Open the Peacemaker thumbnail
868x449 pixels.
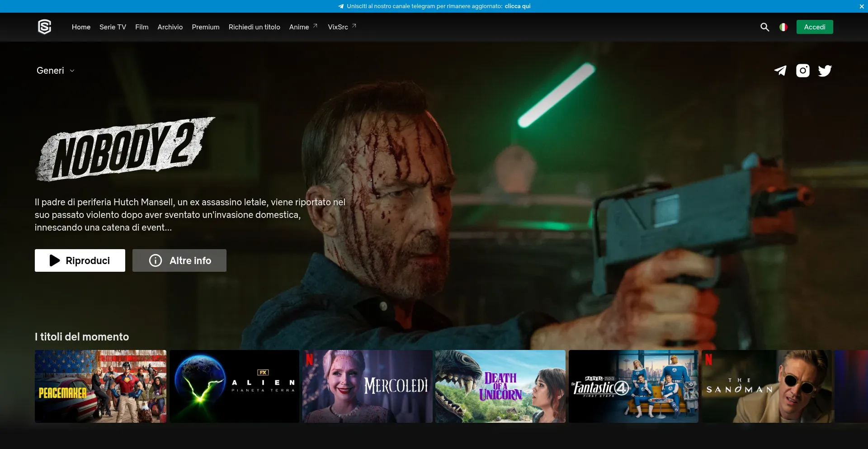pos(100,386)
